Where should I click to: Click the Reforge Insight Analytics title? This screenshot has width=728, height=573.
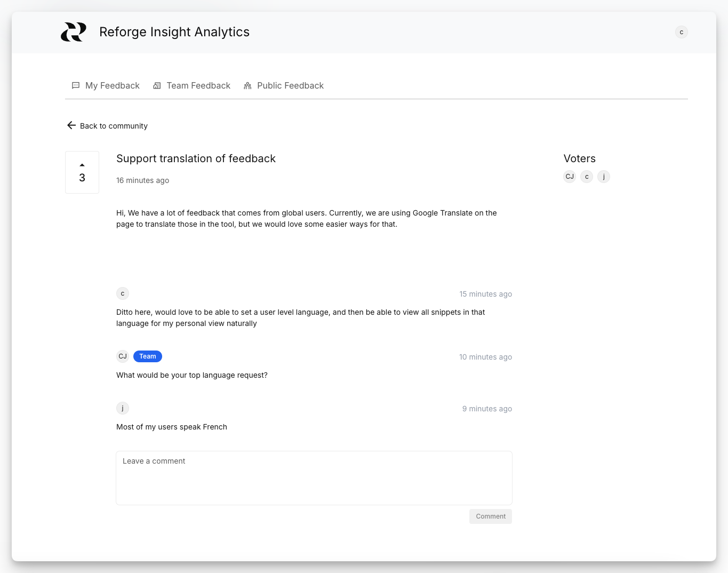[x=174, y=32]
